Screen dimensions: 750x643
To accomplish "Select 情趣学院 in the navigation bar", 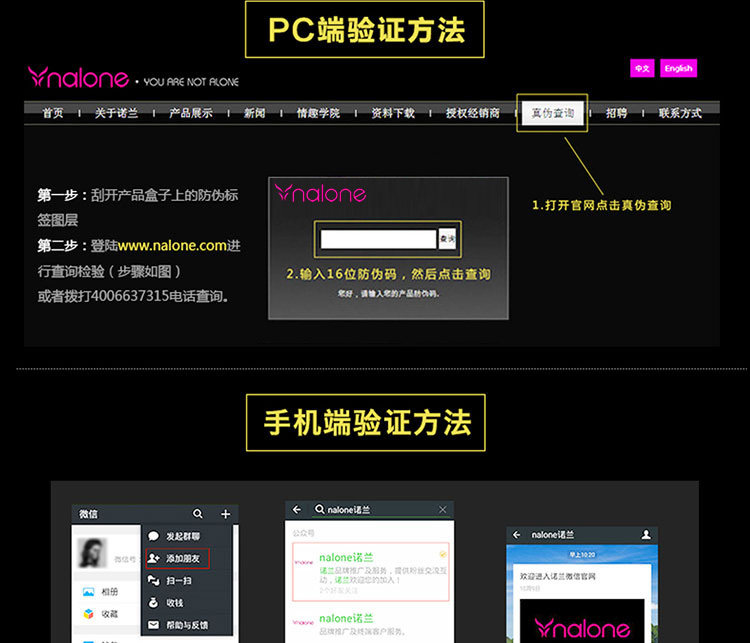I will 318,113.
